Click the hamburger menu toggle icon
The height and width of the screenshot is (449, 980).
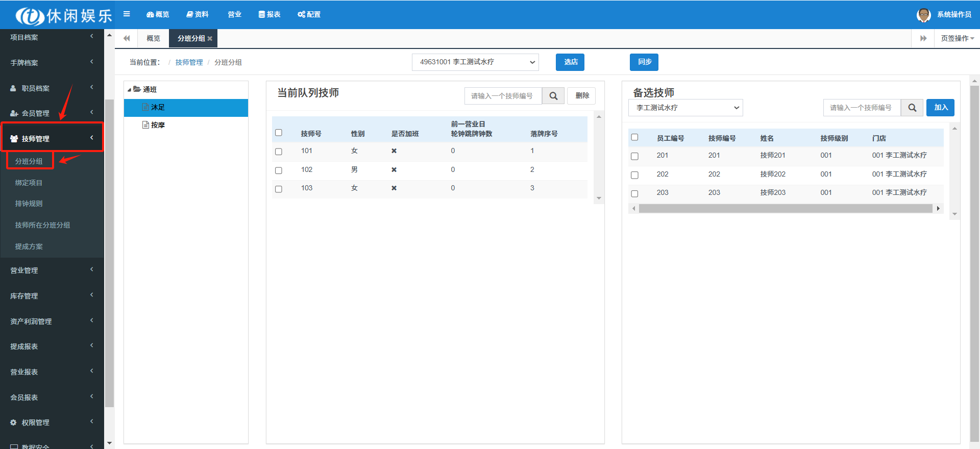click(x=127, y=14)
